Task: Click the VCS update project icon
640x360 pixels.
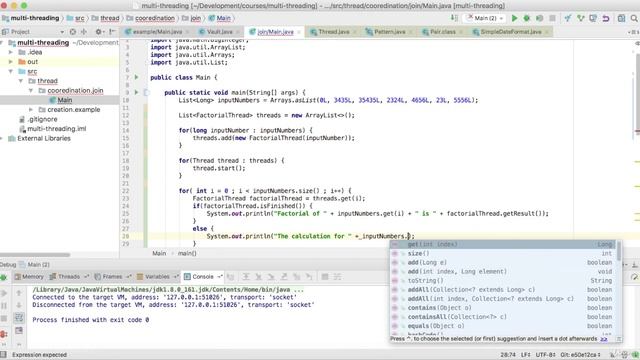Action: pos(568,18)
